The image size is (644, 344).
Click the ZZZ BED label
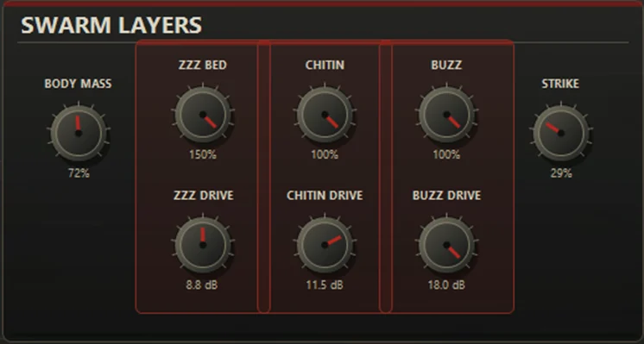203,66
